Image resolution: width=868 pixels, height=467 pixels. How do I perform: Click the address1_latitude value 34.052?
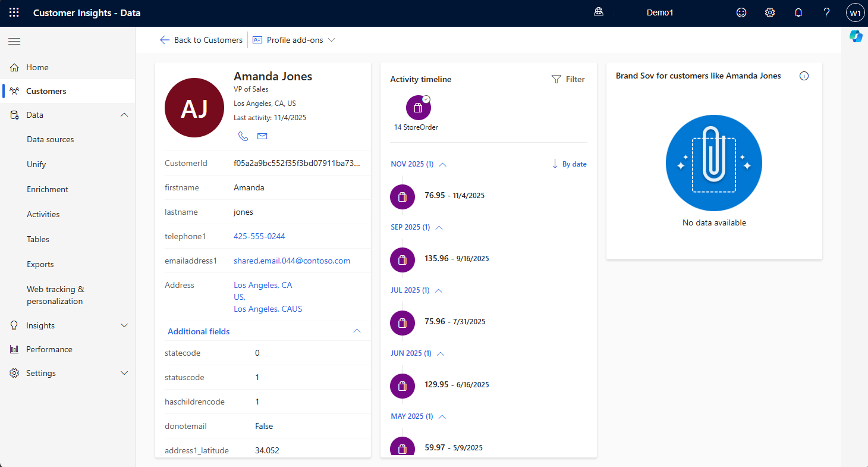click(267, 450)
